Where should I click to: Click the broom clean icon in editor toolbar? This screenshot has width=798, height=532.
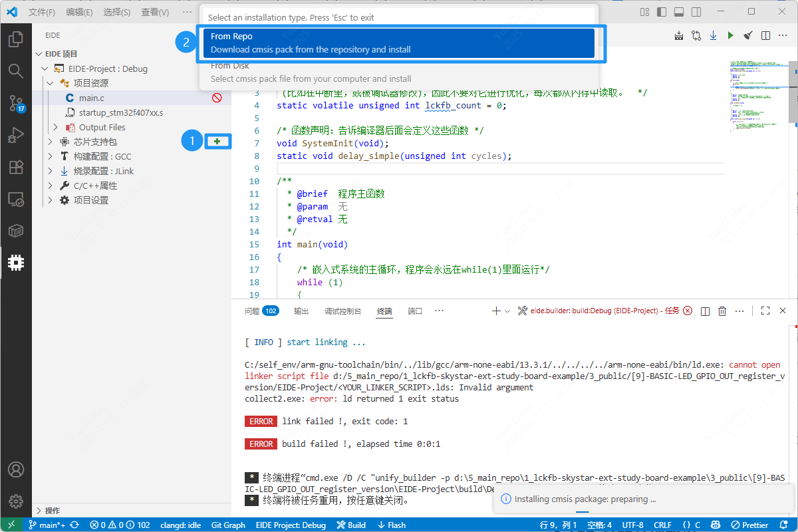pos(748,35)
